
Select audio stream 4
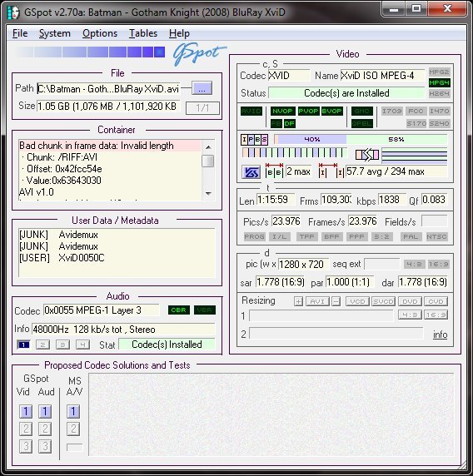[82, 345]
